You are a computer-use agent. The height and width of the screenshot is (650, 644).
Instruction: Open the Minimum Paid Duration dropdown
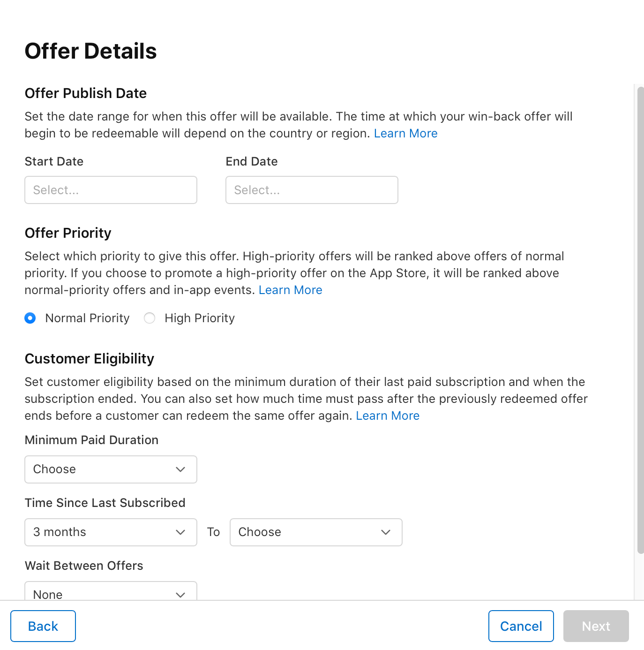[110, 469]
